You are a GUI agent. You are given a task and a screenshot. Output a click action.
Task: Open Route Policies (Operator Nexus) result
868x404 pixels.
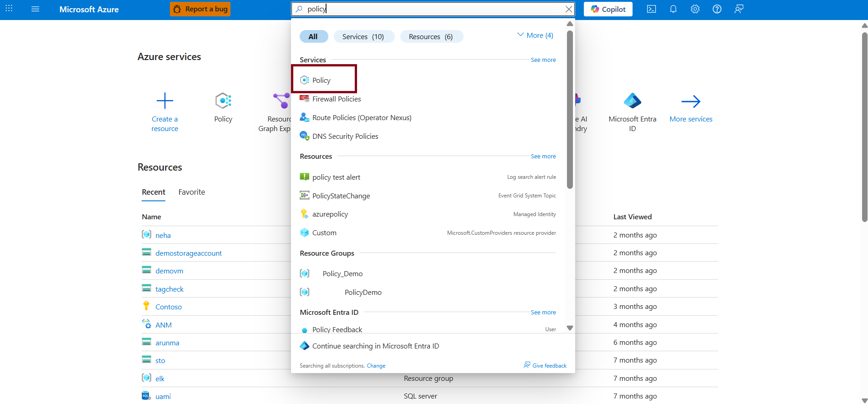(362, 117)
